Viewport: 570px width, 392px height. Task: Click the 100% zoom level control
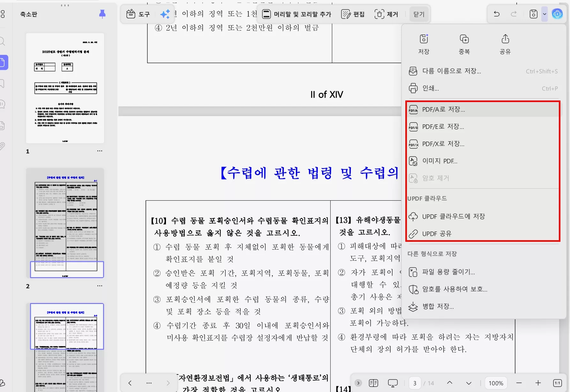pyautogui.click(x=495, y=382)
